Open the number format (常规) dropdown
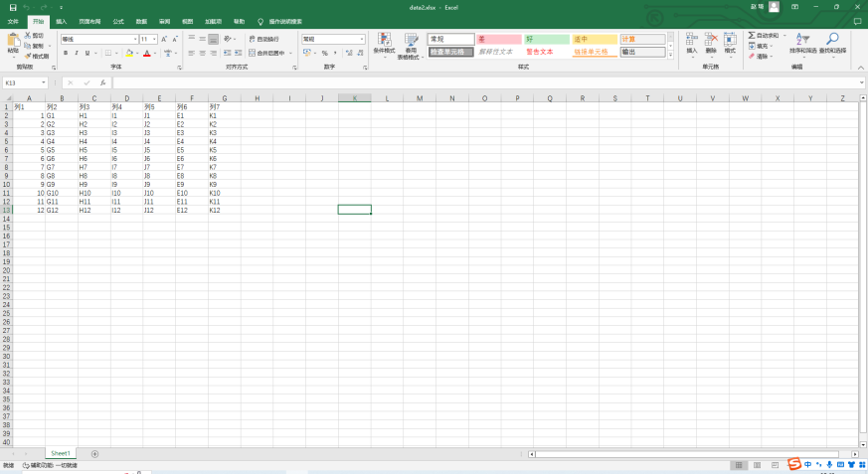Screen dimensions: 868x474 tap(362, 40)
